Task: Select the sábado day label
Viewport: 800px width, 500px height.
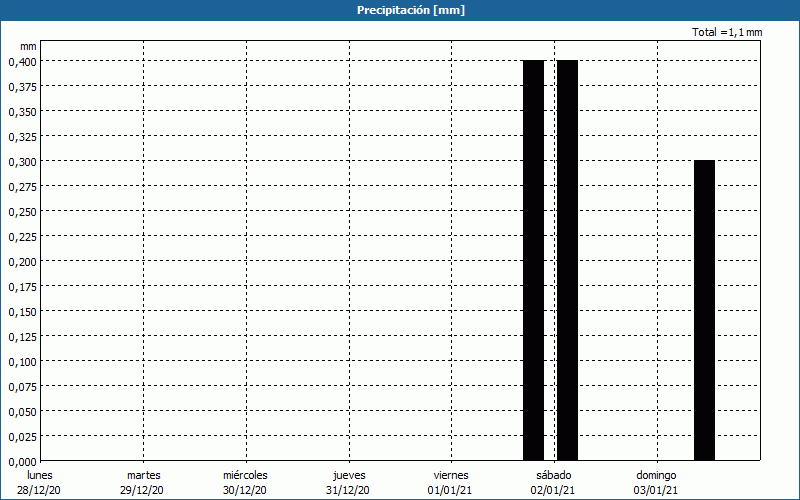Action: pyautogui.click(x=554, y=475)
